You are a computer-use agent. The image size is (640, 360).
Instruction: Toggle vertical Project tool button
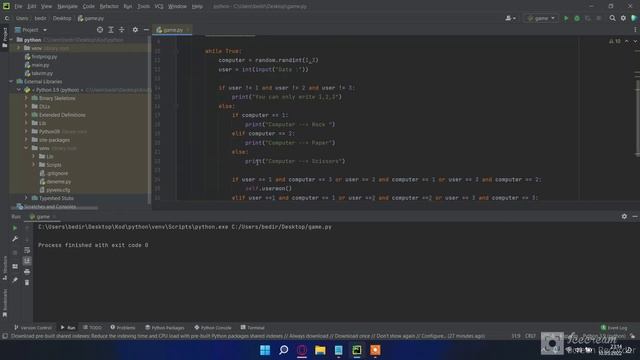coord(4,37)
